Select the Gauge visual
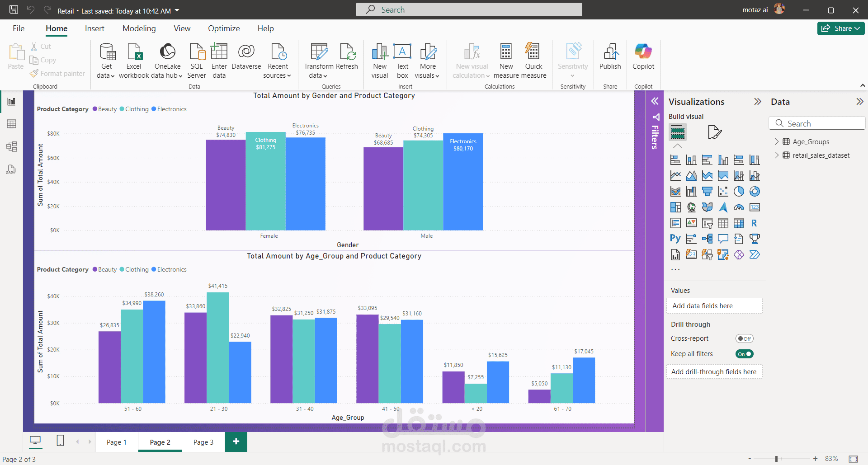Image resolution: width=868 pixels, height=465 pixels. coord(739,207)
